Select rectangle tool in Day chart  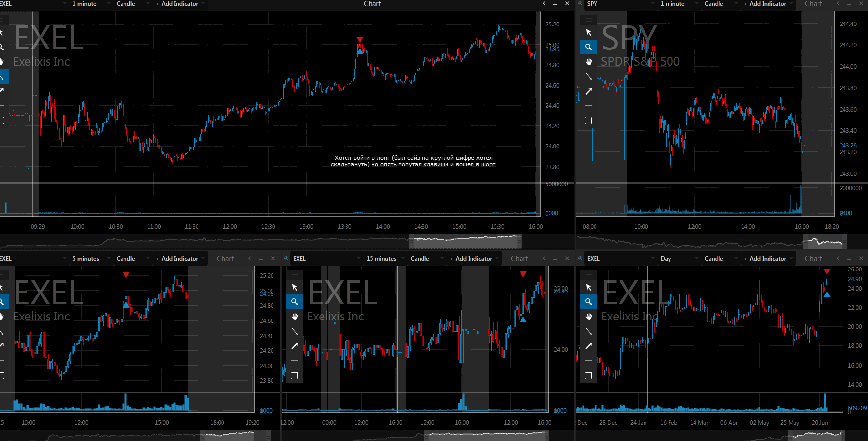(x=589, y=375)
